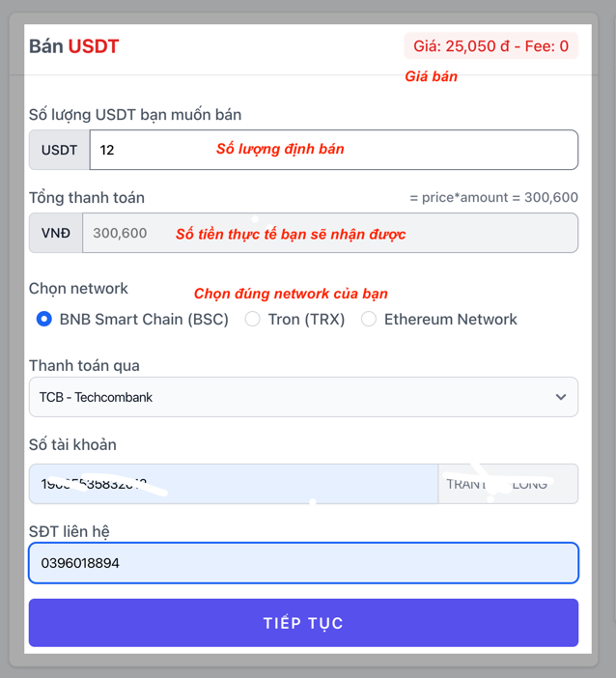This screenshot has height=678, width=616.
Task: Click the SĐT liên hệ phone field
Action: [303, 563]
